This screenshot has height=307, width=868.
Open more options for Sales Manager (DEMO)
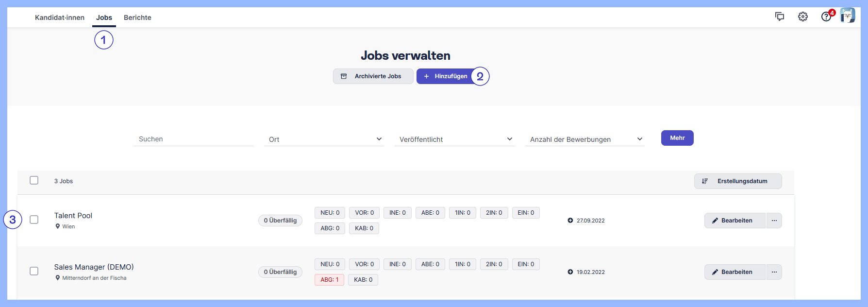[774, 272]
